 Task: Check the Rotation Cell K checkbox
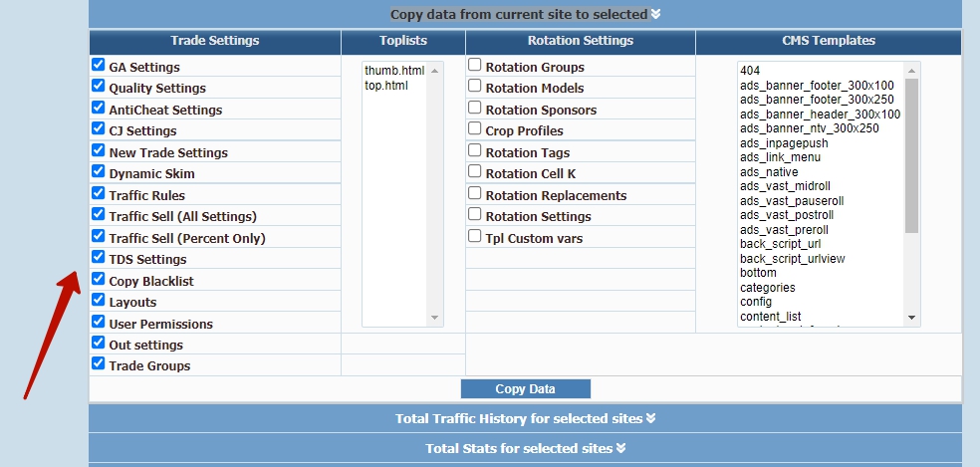click(475, 171)
